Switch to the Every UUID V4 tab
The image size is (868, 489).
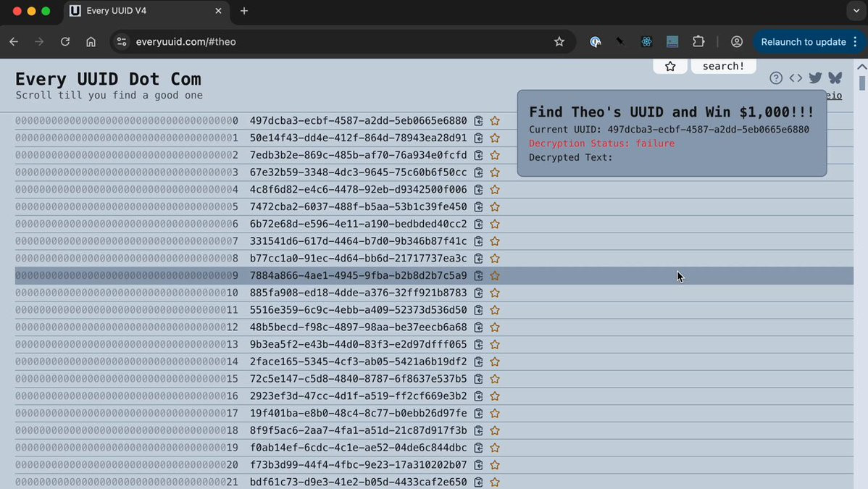tap(146, 11)
